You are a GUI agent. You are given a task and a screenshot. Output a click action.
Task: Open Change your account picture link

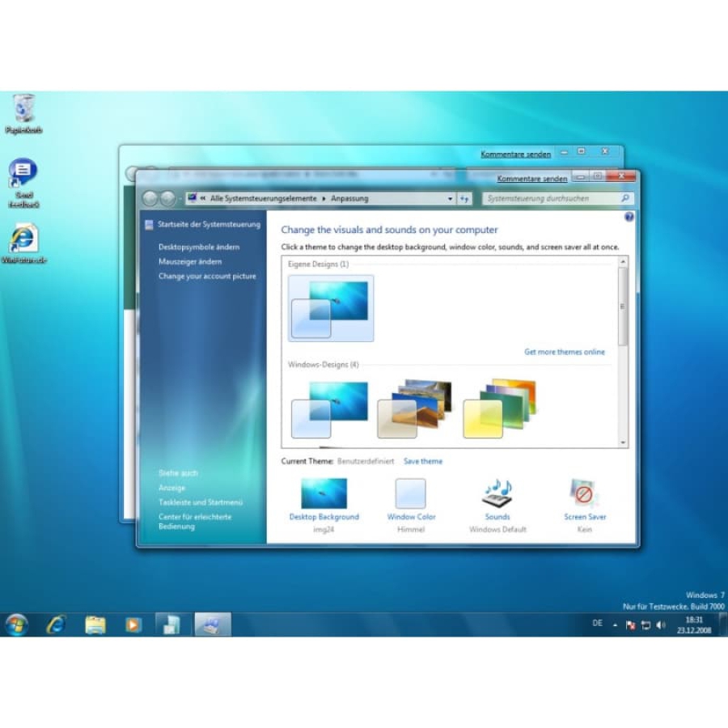[x=207, y=276]
